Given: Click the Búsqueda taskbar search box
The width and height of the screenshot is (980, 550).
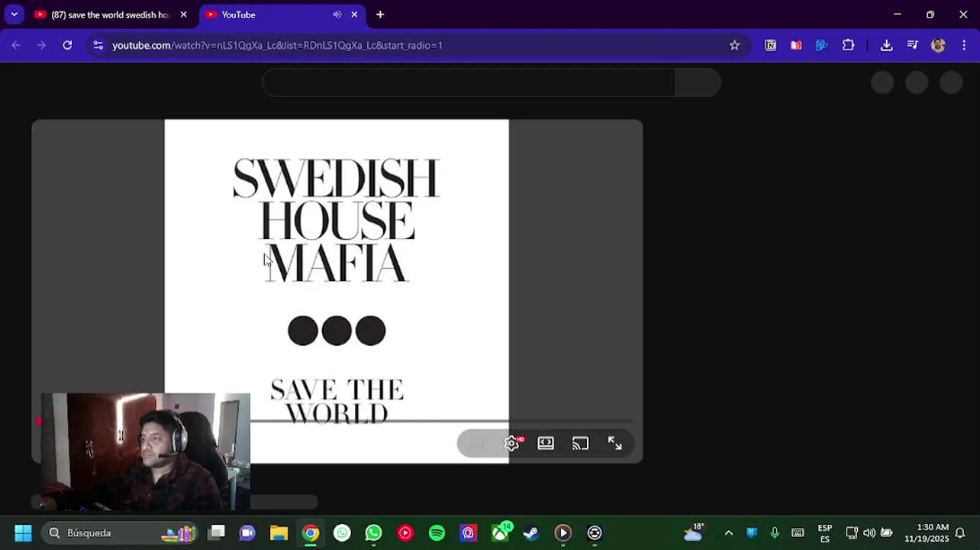Looking at the screenshot, I should coord(120,532).
